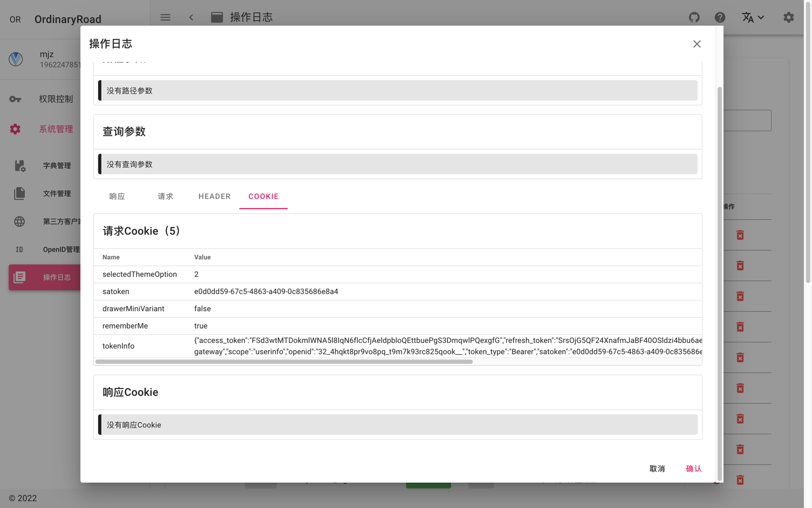Toggle the hamburger navigation menu
812x508 pixels.
(x=165, y=17)
